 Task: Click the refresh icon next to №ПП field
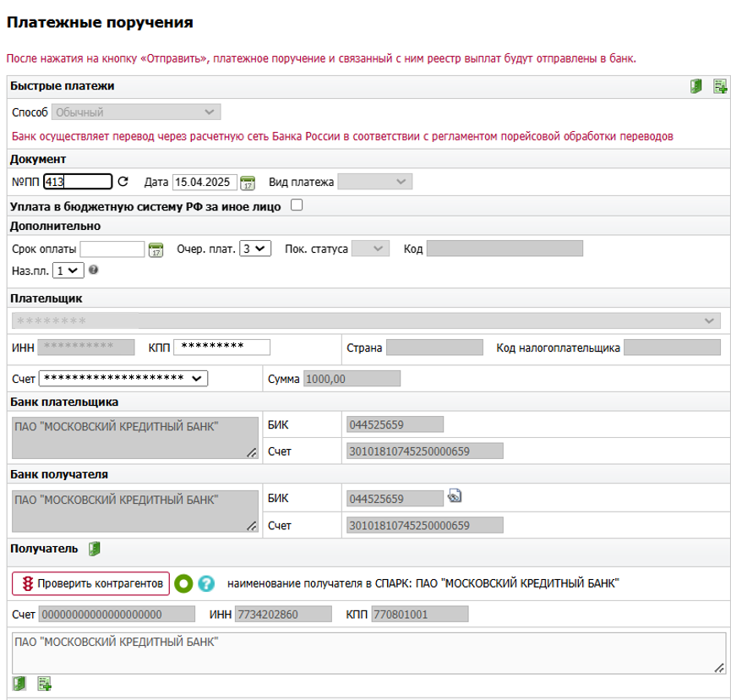click(123, 182)
